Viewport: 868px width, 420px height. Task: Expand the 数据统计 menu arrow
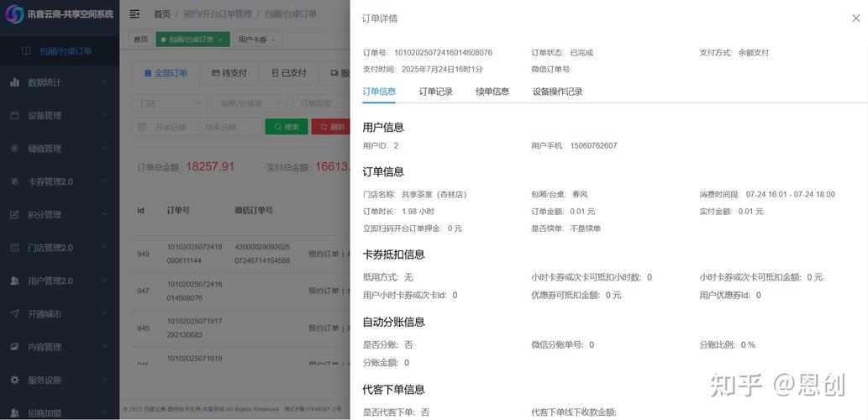(x=105, y=82)
